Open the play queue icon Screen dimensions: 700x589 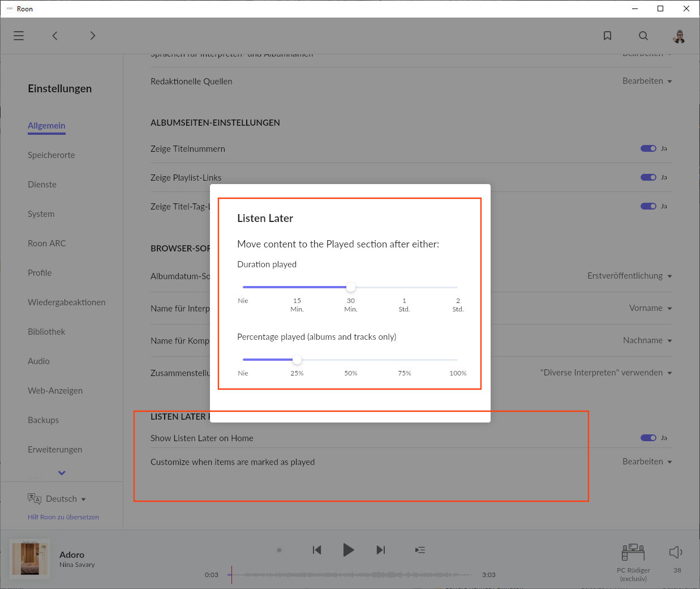420,550
